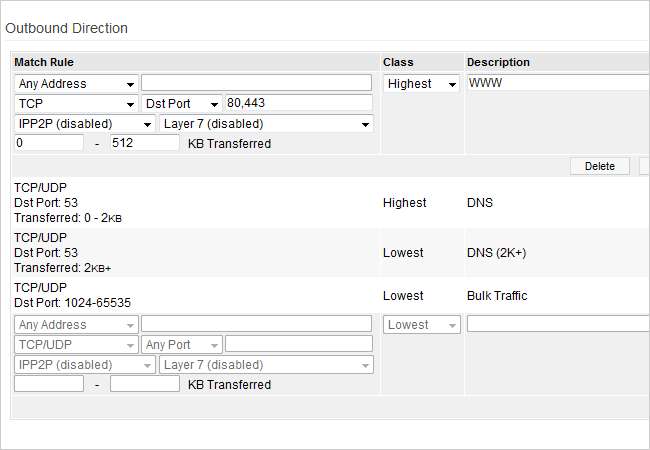Click the Match Rule column header
650x450 pixels.
44,62
